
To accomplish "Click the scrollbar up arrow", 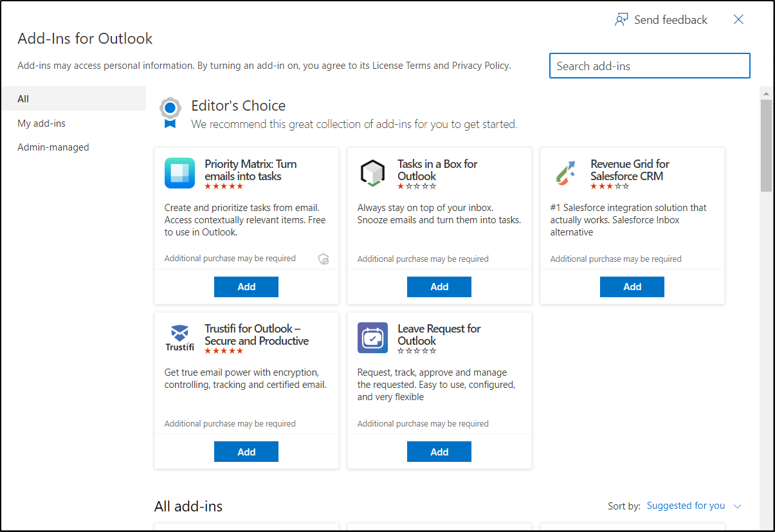I will coord(766,93).
